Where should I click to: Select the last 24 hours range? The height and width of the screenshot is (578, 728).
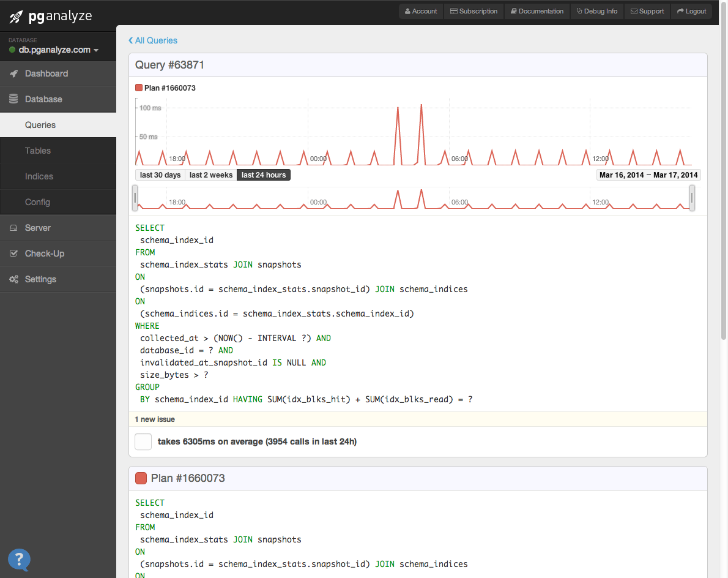click(263, 175)
